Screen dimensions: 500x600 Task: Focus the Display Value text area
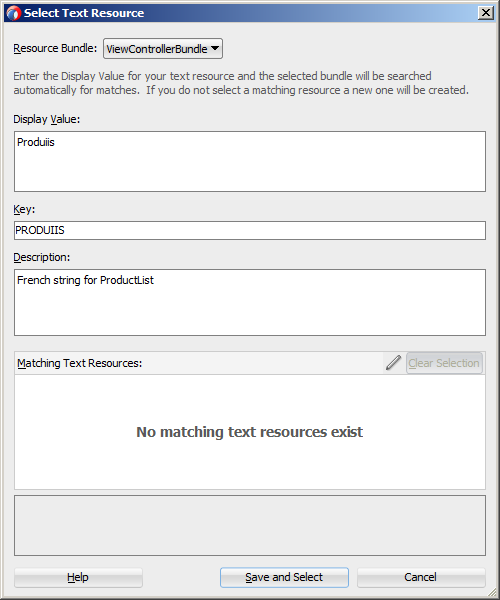[x=250, y=161]
